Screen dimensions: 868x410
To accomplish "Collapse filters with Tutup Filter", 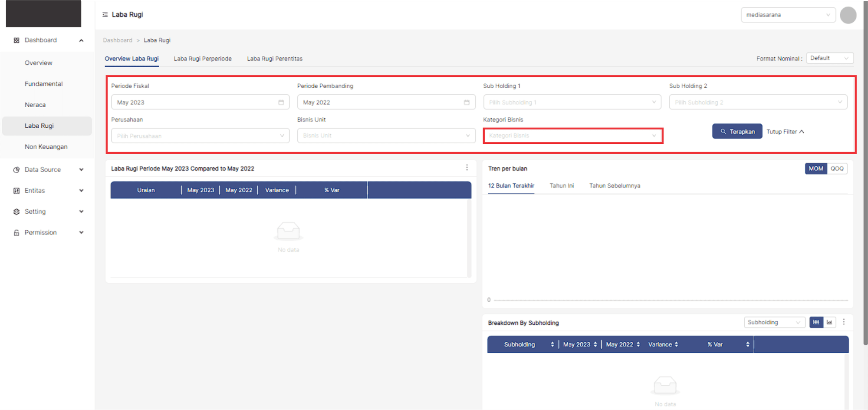I will coord(785,132).
